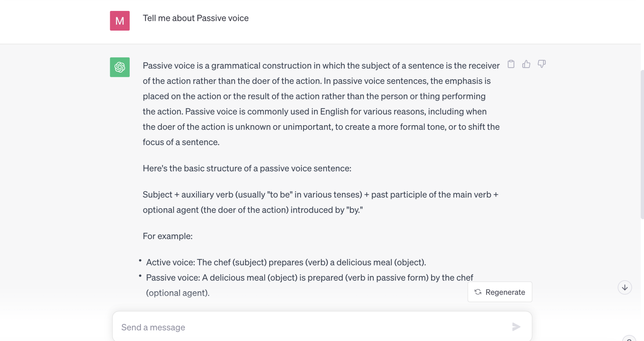
Task: Focus the Send a message input box
Action: (x=322, y=327)
